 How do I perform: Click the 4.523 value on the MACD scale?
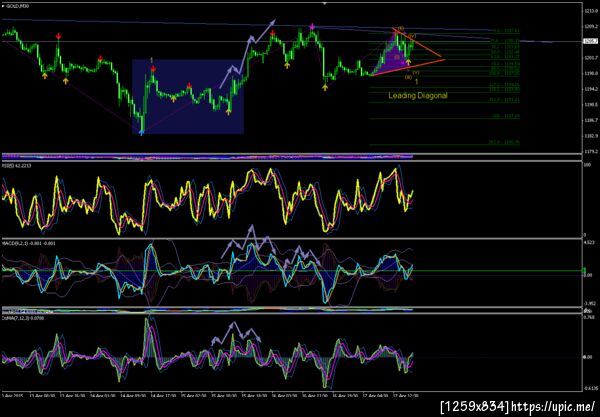pos(589,243)
